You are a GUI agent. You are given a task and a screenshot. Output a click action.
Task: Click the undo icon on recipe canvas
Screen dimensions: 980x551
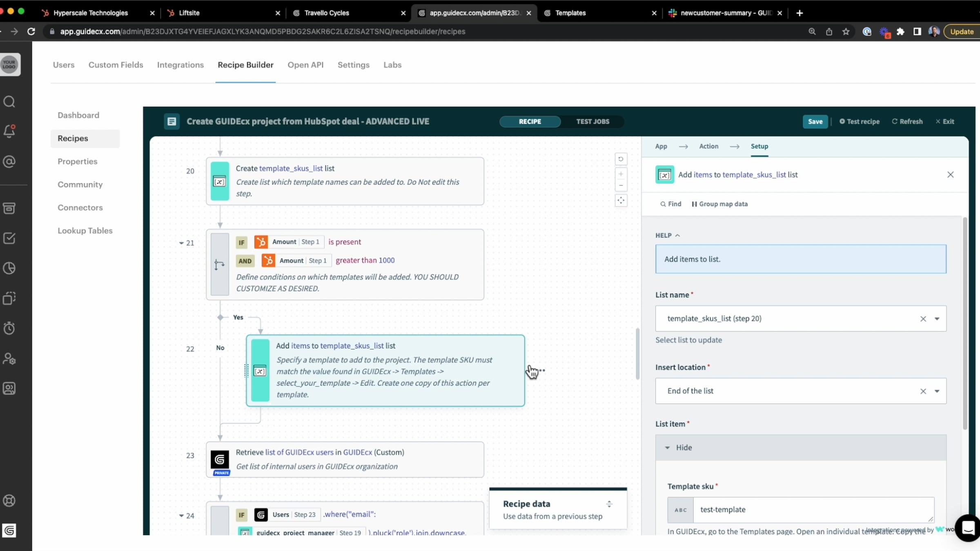[x=621, y=159]
